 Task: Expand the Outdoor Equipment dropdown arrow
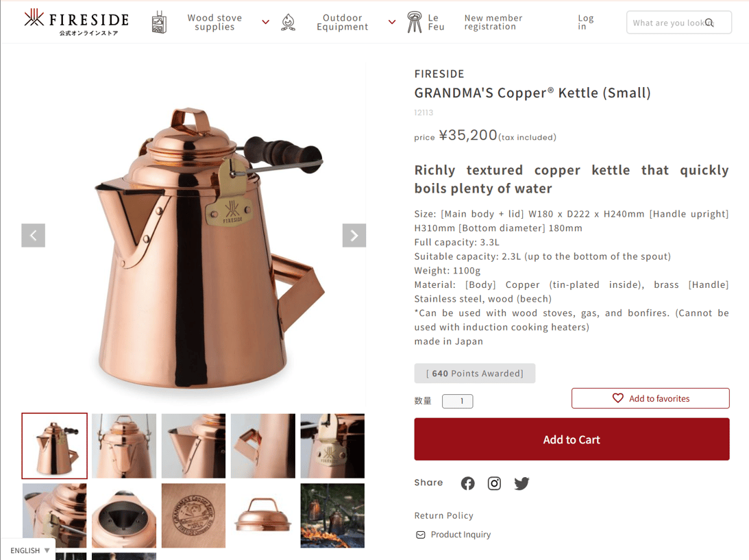pyautogui.click(x=392, y=22)
